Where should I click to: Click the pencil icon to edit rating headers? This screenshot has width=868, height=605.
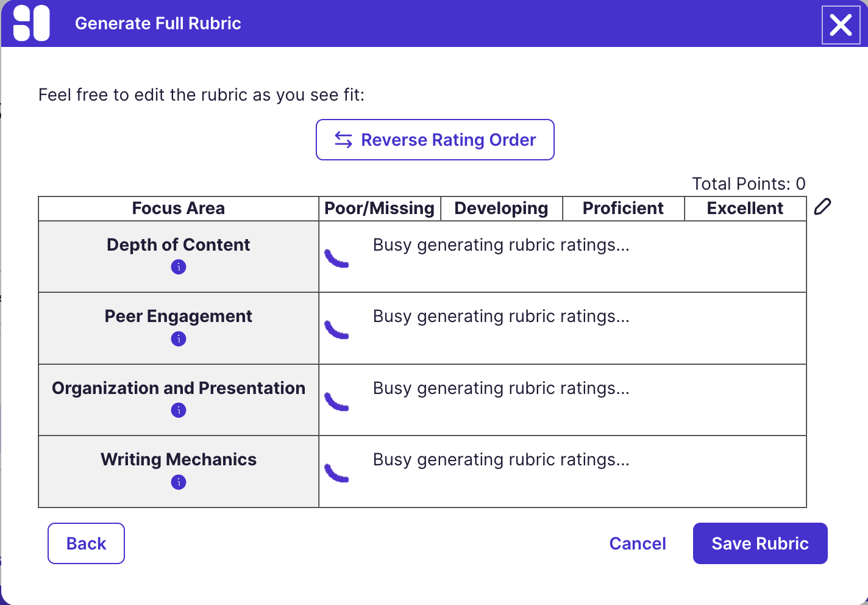(822, 207)
